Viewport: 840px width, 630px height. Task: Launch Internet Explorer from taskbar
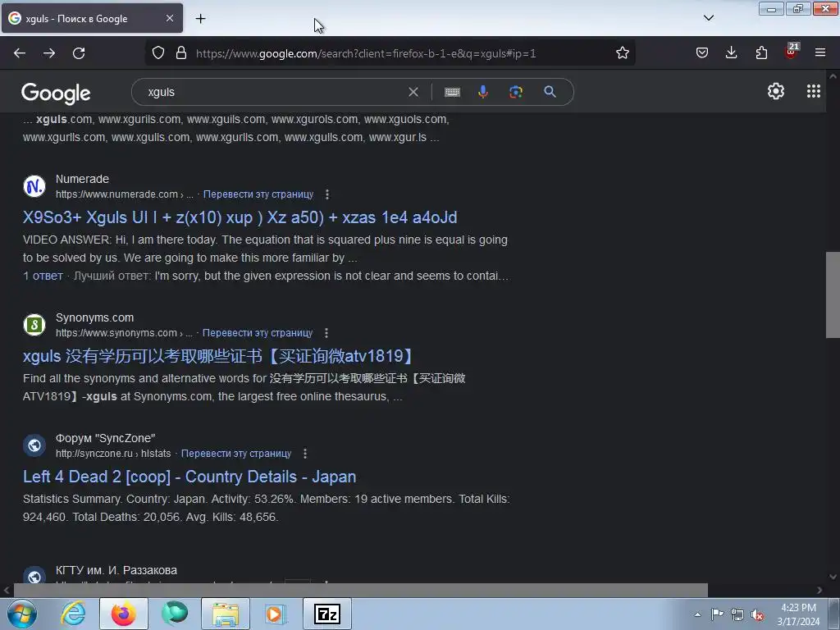click(73, 614)
